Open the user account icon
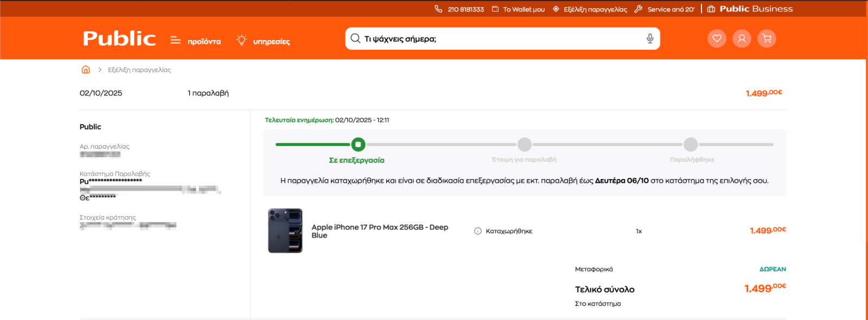 point(742,39)
